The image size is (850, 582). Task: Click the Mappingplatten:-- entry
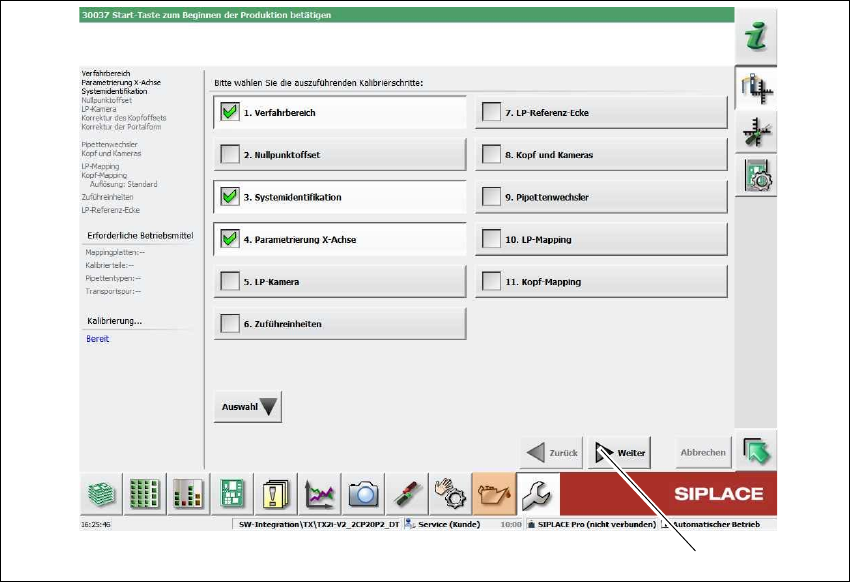click(115, 252)
